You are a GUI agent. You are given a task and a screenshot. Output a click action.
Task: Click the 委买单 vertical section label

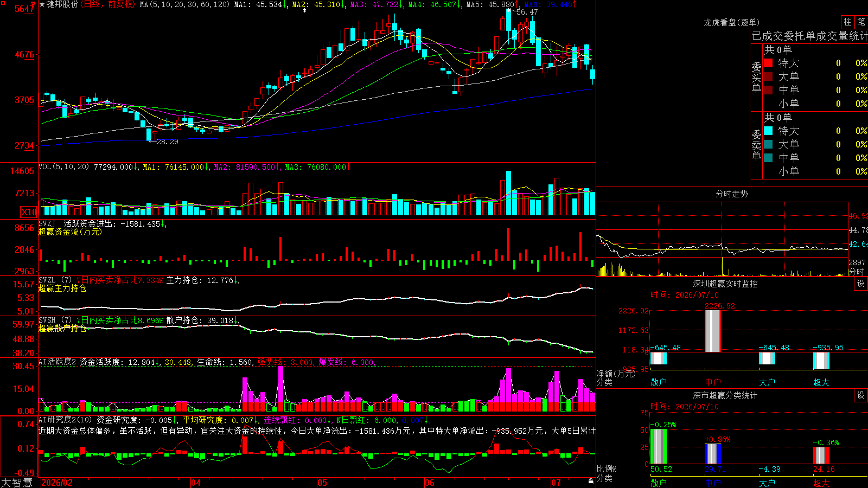click(x=756, y=78)
